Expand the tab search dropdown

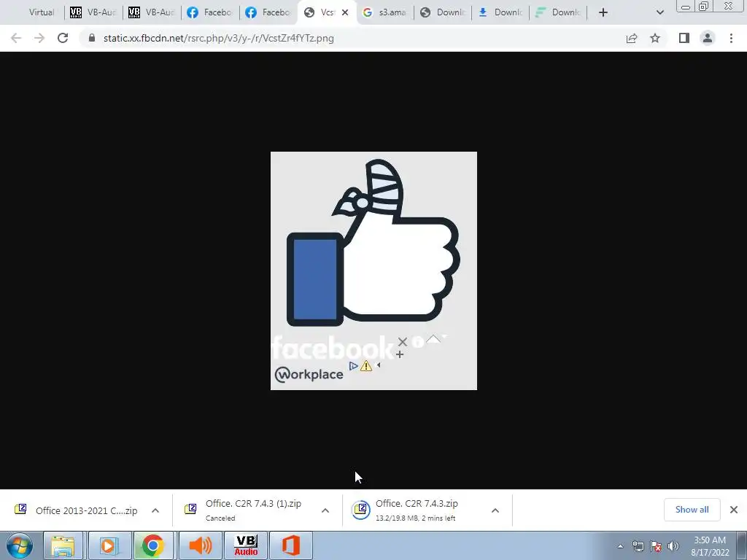(x=659, y=12)
